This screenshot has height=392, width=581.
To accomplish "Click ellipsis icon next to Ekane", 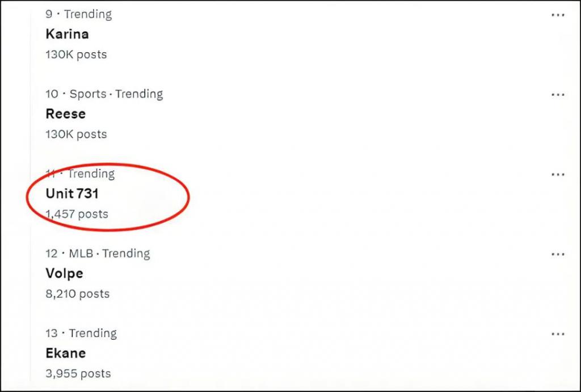I will pyautogui.click(x=558, y=334).
